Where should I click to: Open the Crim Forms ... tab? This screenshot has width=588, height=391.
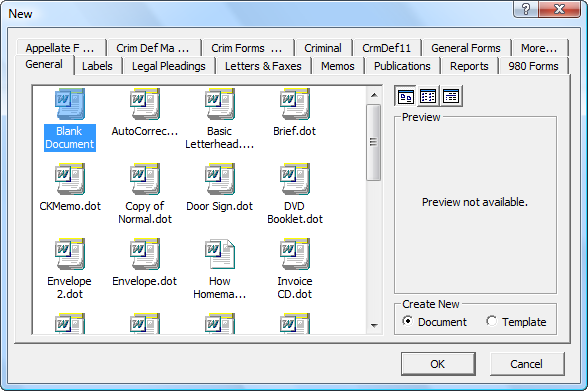(247, 48)
